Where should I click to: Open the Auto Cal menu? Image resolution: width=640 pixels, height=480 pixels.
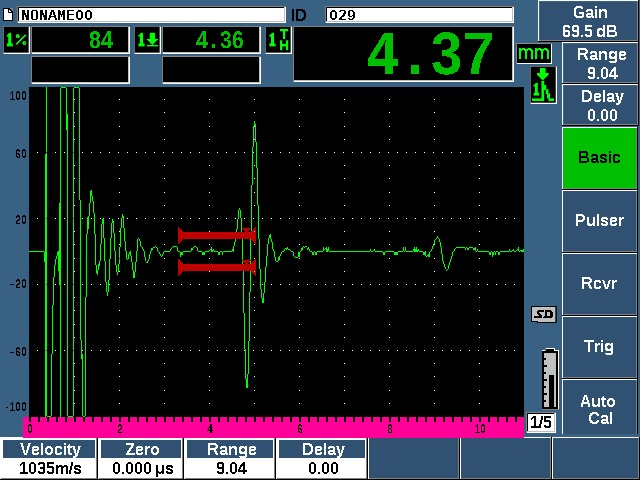(599, 409)
